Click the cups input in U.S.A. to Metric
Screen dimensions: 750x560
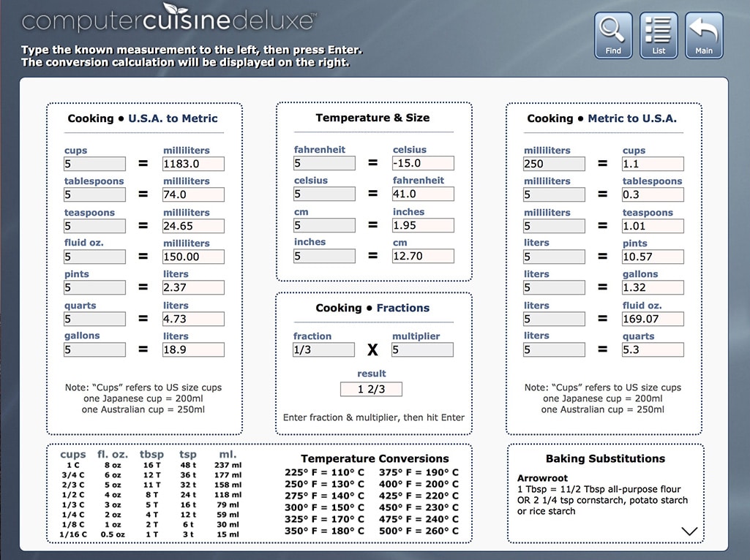[94, 164]
